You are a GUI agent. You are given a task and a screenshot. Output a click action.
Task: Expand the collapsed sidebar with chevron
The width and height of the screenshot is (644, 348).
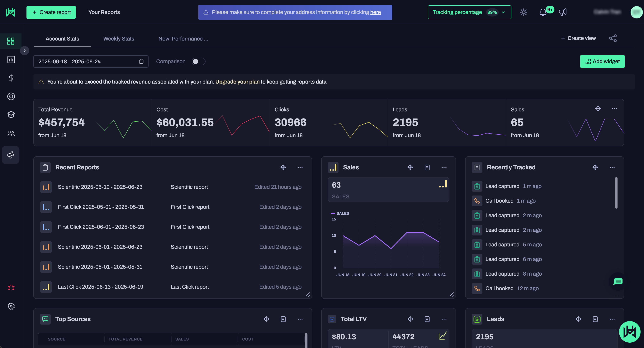(25, 51)
